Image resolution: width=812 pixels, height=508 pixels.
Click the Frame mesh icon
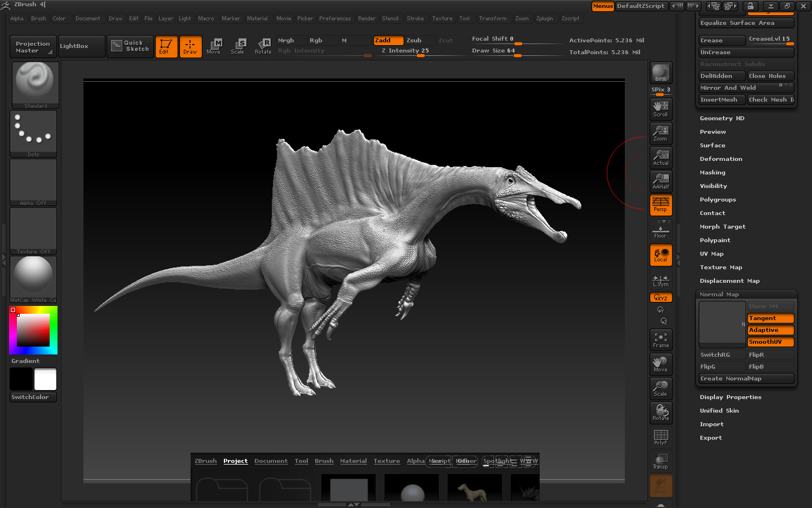(x=660, y=340)
